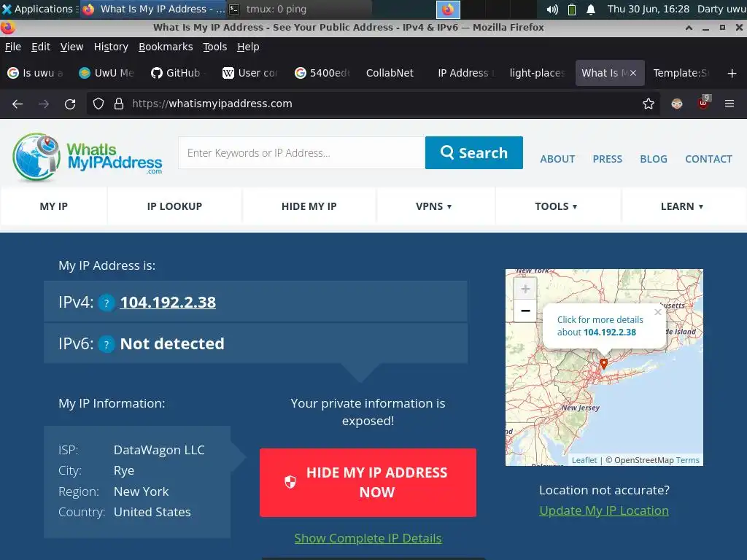Open the File menu

[13, 47]
